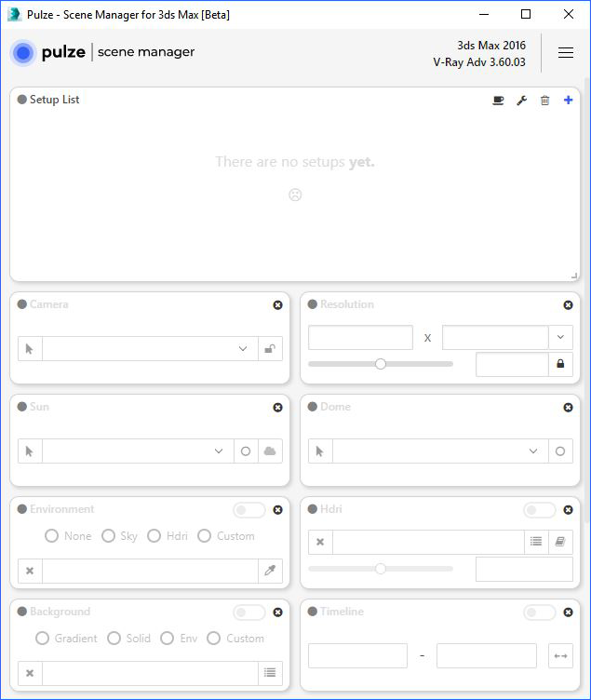Viewport: 591px width, 700px height.
Task: Click the coffee cup icon in Setup List
Action: tap(498, 100)
